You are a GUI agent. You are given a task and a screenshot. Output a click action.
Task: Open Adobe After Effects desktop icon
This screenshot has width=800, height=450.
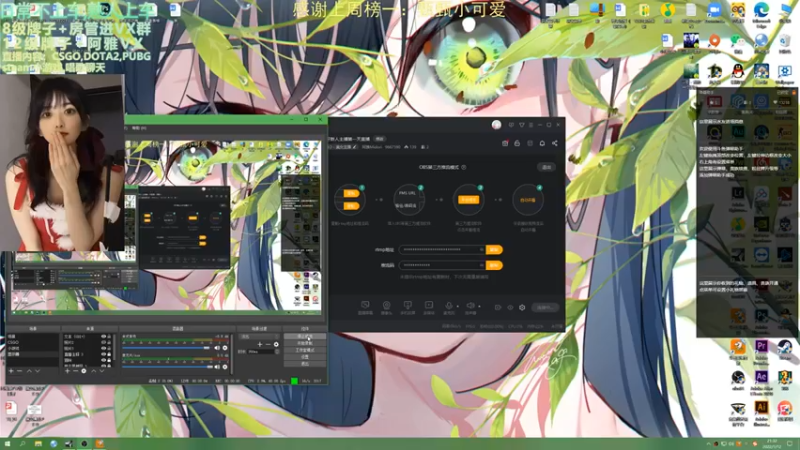point(761,378)
